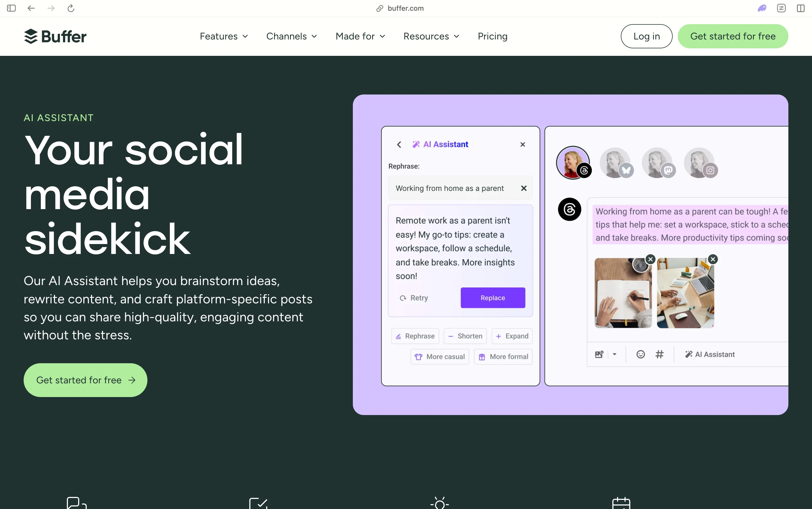
Task: Click the Buffer logo
Action: coord(55,36)
